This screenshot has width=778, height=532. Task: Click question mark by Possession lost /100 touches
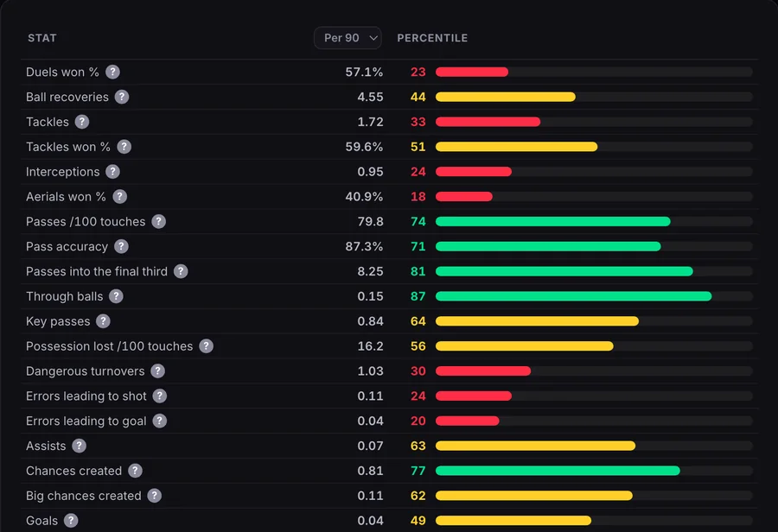pos(206,346)
